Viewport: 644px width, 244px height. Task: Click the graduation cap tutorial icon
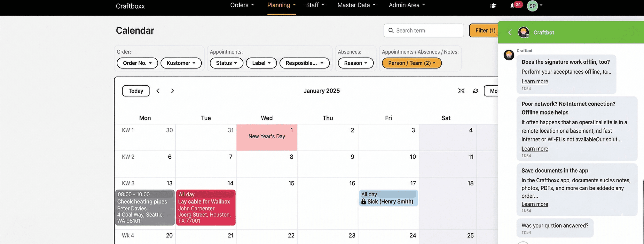[x=493, y=5]
